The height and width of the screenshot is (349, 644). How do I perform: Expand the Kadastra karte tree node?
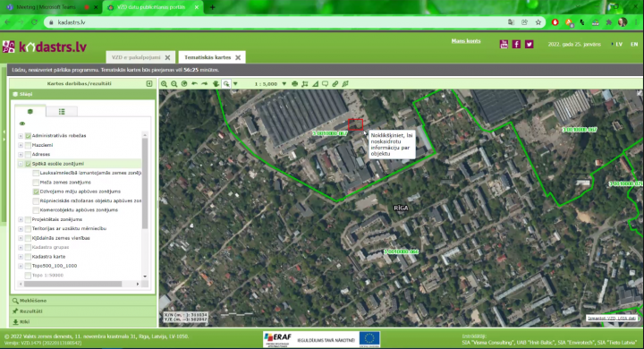(21, 257)
